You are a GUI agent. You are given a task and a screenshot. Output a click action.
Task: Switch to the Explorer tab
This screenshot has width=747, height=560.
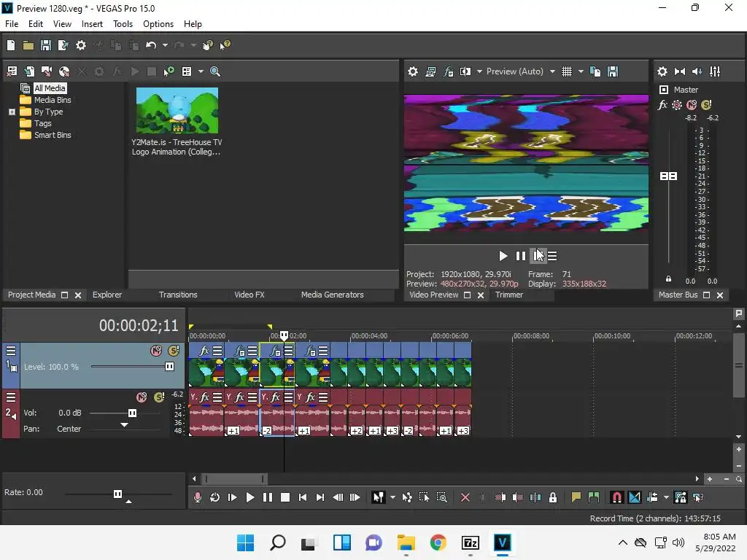[x=107, y=295]
